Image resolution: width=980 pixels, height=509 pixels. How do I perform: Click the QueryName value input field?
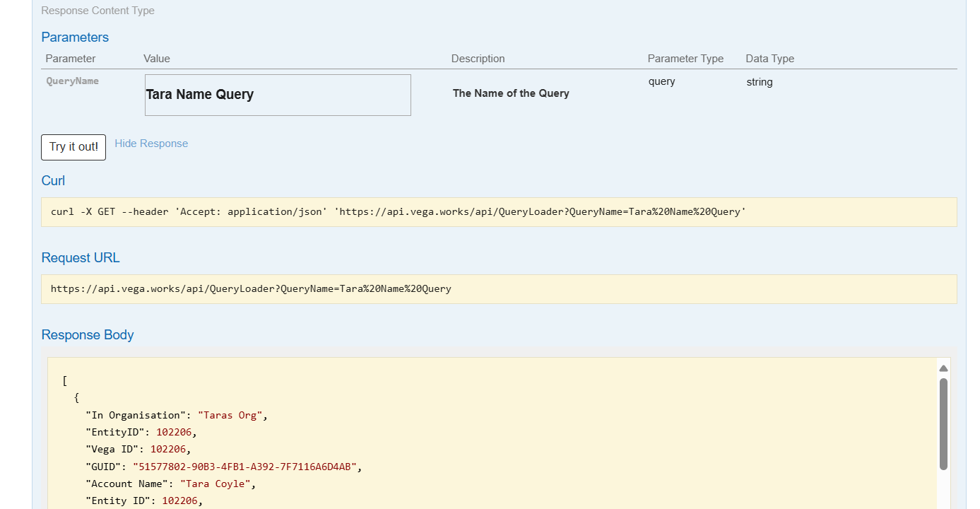click(x=278, y=95)
